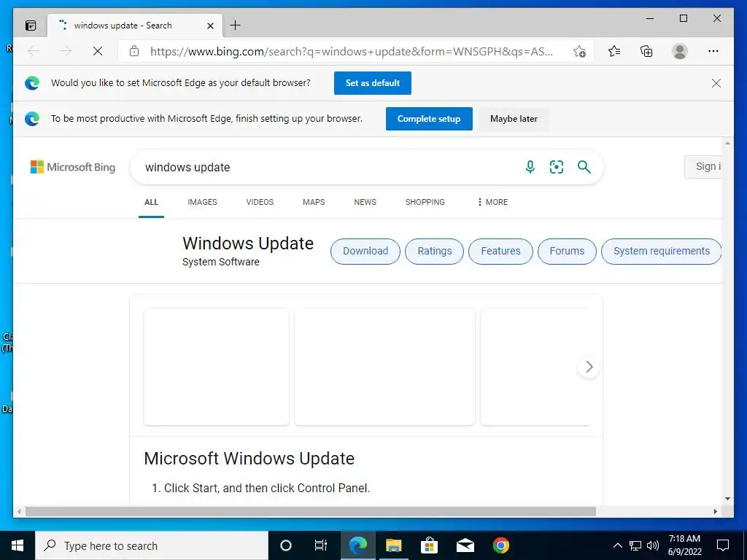Click the Windows Update heading
This screenshot has width=747, height=560.
(x=248, y=244)
